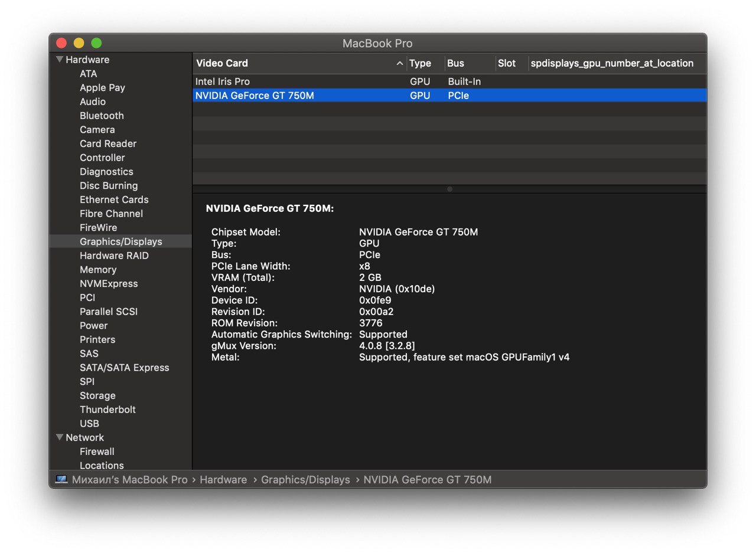Click the Device ID value 0x0fe9
This screenshot has width=756, height=553.
click(375, 300)
